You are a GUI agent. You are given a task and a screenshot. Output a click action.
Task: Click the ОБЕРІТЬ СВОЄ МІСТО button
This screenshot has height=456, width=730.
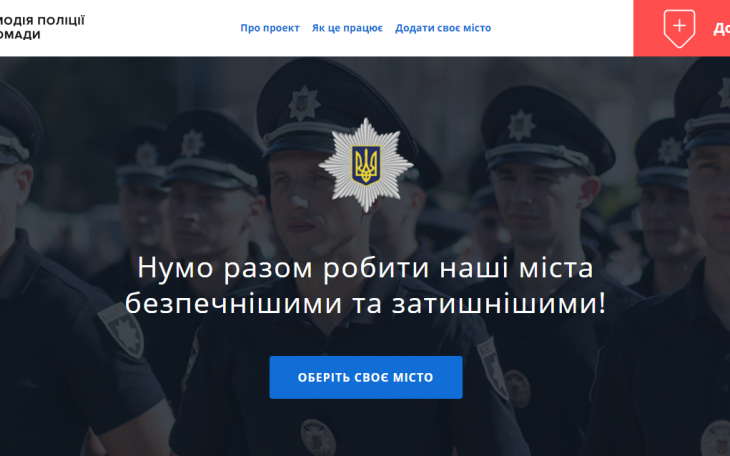(366, 377)
